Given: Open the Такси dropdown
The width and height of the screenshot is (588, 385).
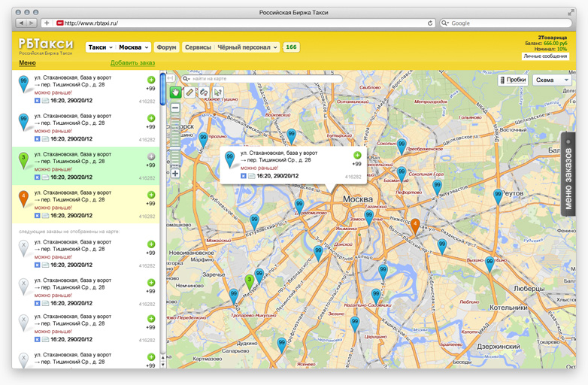Looking at the screenshot, I should click(x=100, y=47).
